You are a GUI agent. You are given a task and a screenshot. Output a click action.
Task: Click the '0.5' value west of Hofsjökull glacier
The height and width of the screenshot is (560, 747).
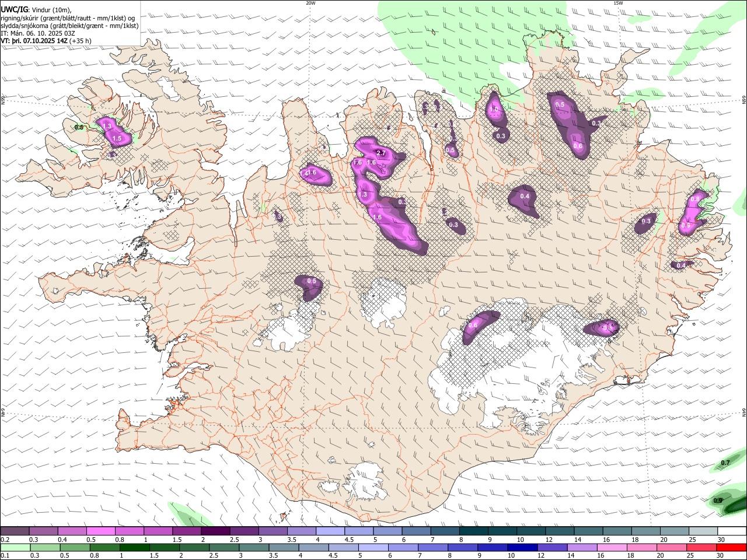[x=312, y=281]
